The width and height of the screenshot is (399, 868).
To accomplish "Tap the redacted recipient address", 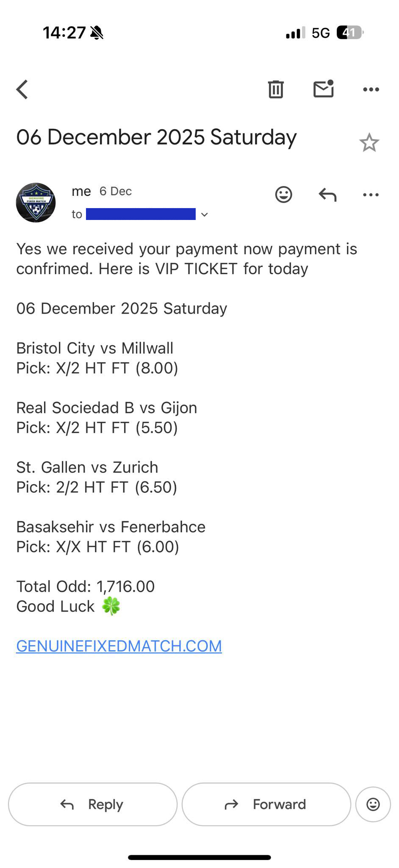I will point(141,214).
